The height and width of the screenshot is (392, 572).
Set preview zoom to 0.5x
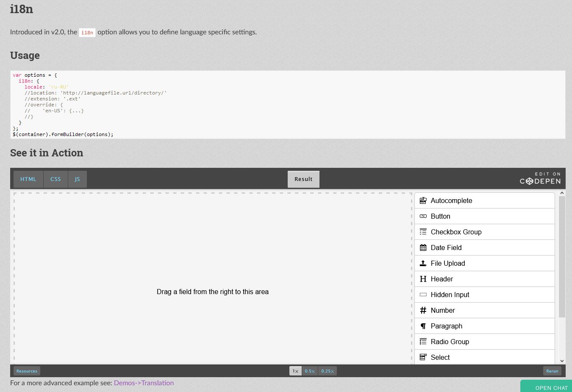pyautogui.click(x=310, y=370)
